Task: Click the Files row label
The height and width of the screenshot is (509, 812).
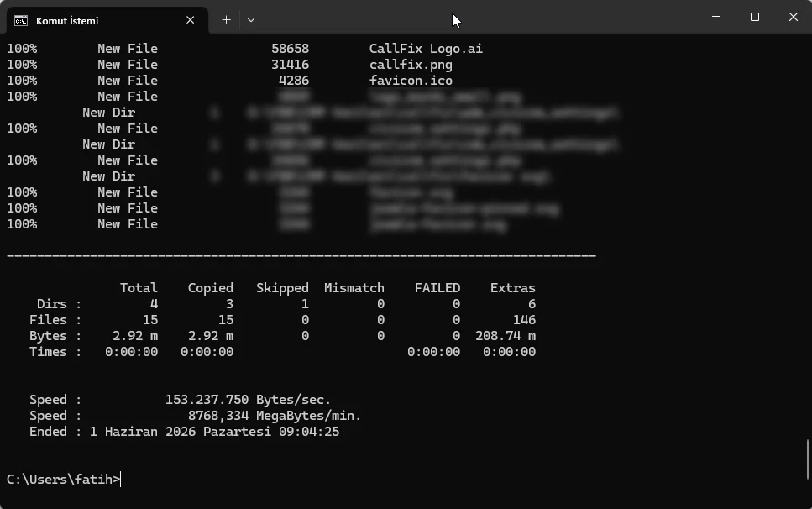Action: (48, 320)
